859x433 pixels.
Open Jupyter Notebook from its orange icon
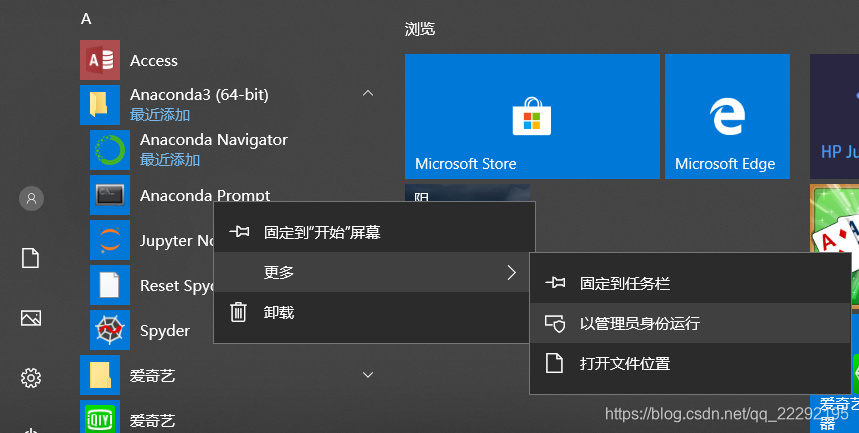click(x=110, y=240)
